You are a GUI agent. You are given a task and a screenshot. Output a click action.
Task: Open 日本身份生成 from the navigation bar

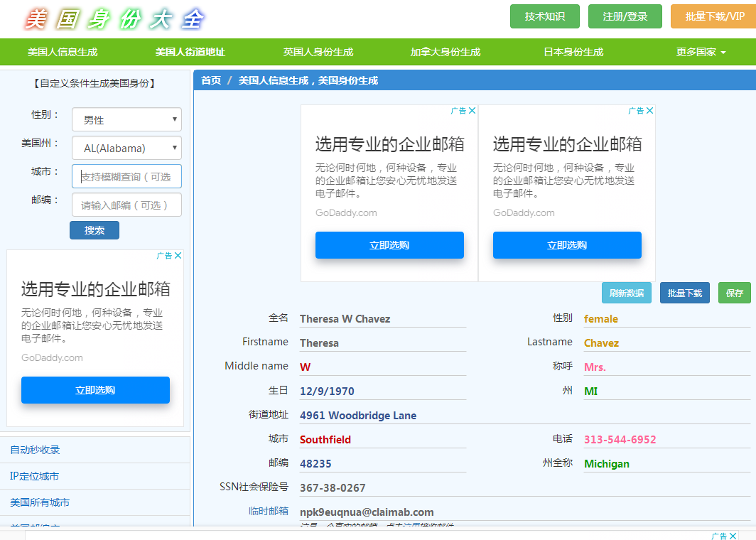coord(573,52)
